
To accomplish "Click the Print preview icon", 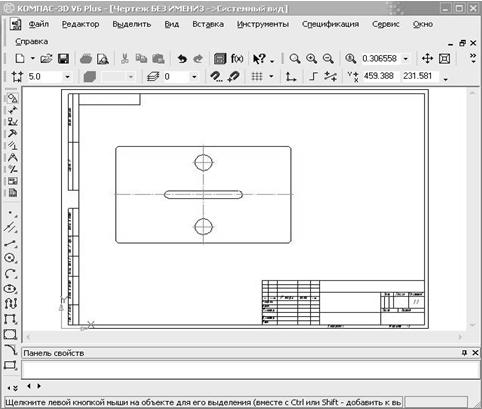I will [103, 59].
